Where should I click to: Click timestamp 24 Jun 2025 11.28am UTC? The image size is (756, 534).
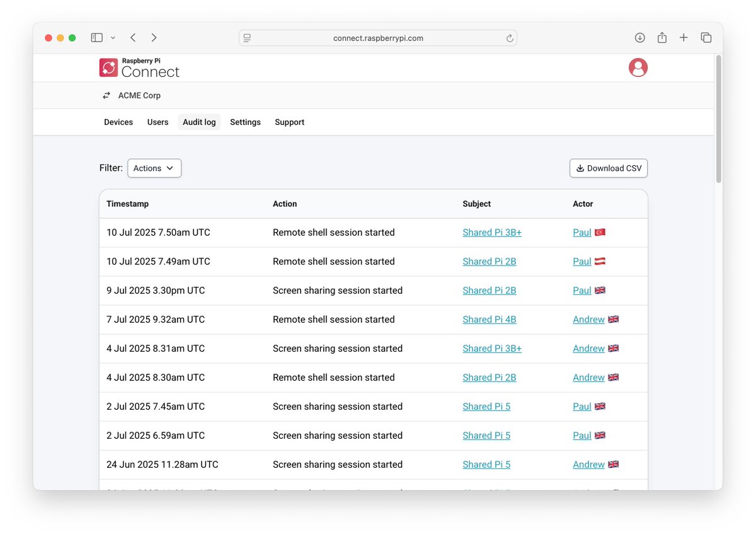163,465
